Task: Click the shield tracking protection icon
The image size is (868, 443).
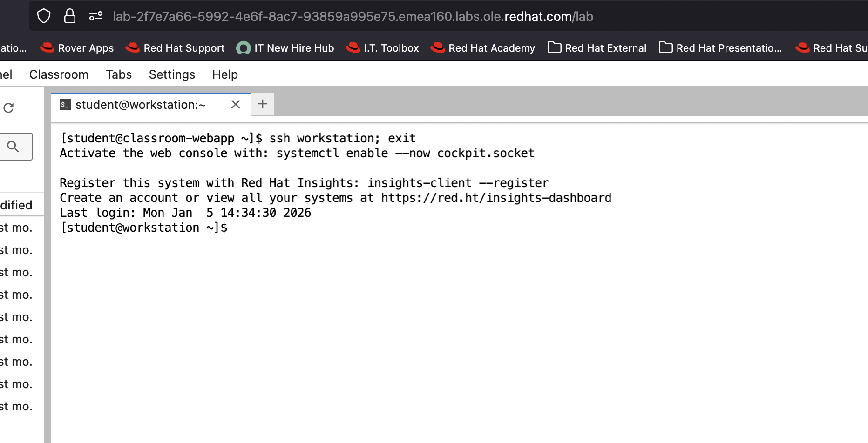Action: (x=44, y=16)
